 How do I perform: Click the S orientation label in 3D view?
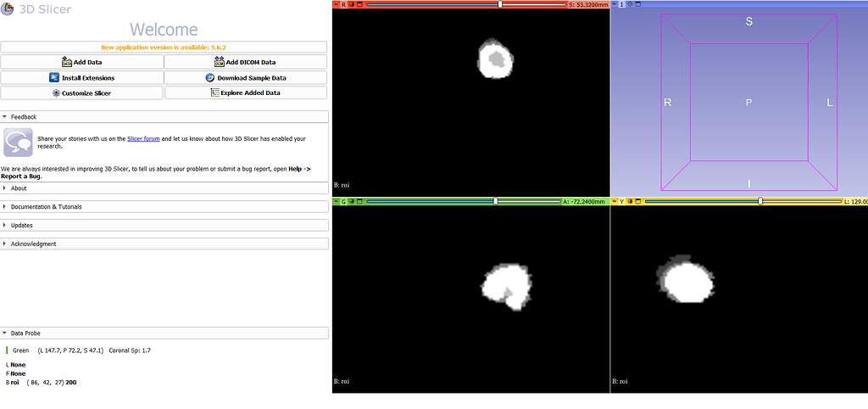[x=749, y=22]
